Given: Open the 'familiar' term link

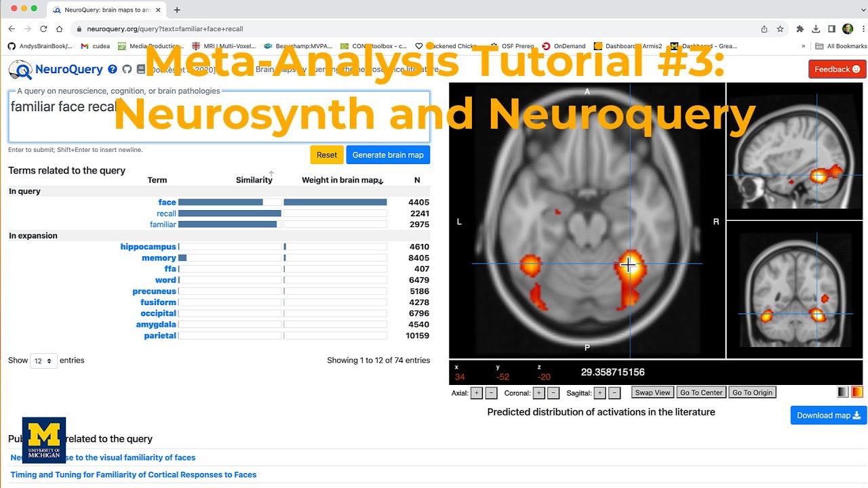Looking at the screenshot, I should point(163,224).
